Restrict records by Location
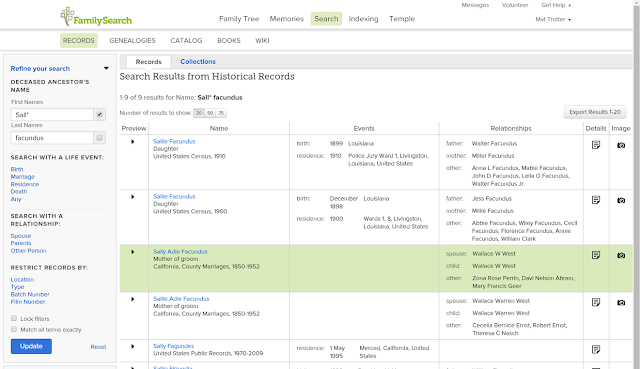This screenshot has width=640, height=369. click(x=22, y=280)
